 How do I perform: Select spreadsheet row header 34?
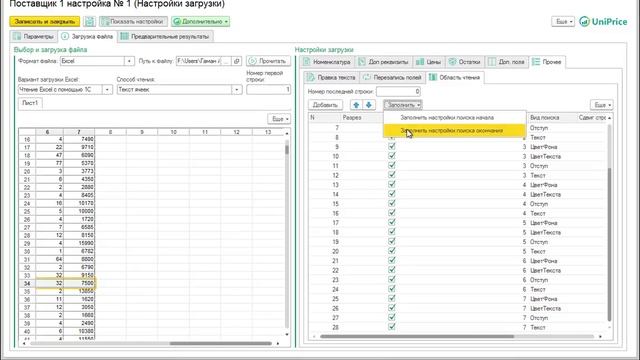click(27, 283)
